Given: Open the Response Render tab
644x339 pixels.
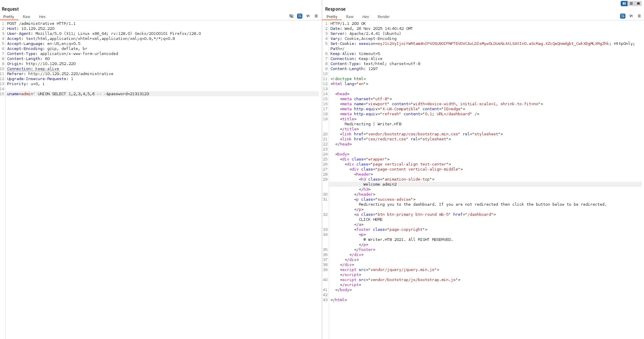Looking at the screenshot, I should (x=384, y=17).
